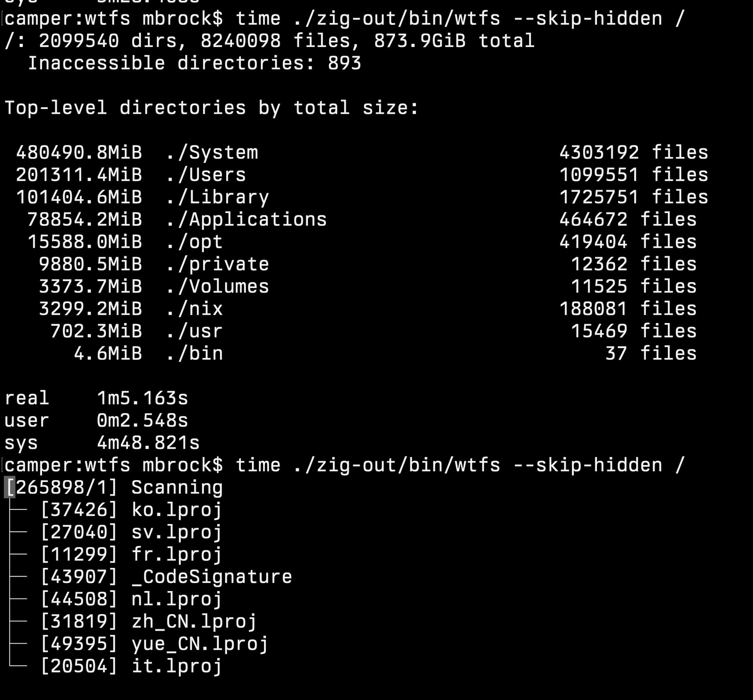Screen dimensions: 753x700
Task: Click the real time value 1m5.163s
Action: [142, 398]
